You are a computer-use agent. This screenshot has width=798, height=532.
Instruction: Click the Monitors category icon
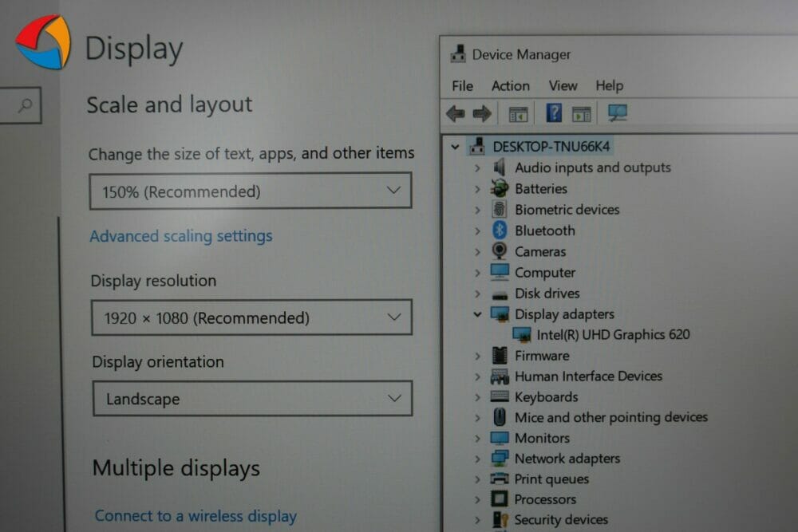pyautogui.click(x=500, y=438)
